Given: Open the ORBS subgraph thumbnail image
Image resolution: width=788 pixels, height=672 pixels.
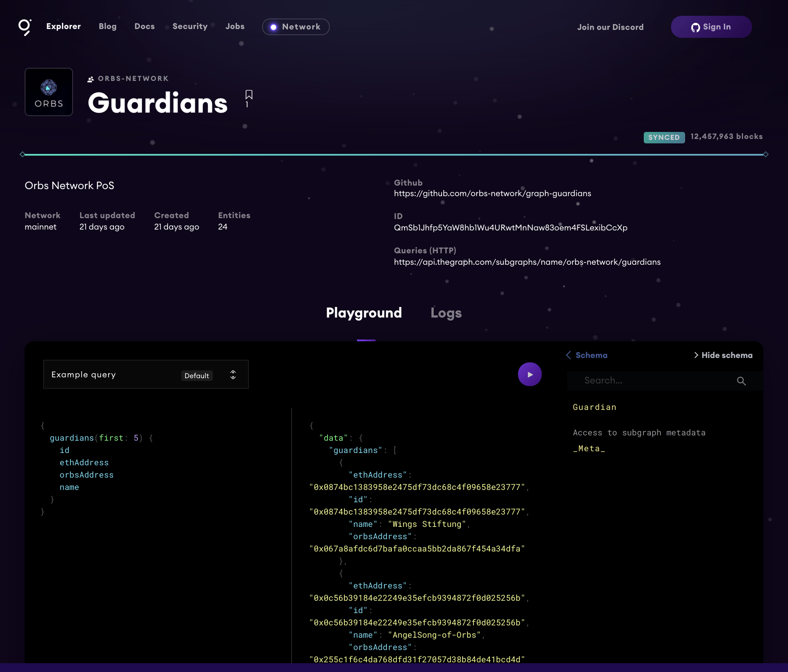Looking at the screenshot, I should click(49, 92).
